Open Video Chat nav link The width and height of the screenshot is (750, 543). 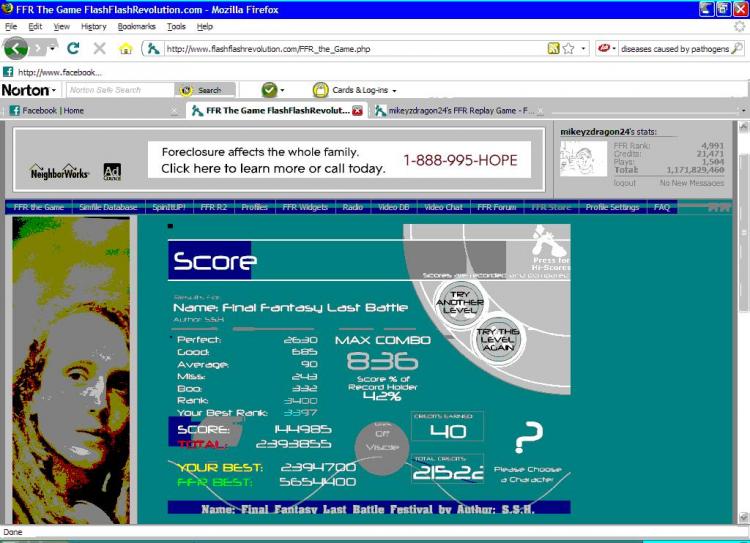click(443, 207)
